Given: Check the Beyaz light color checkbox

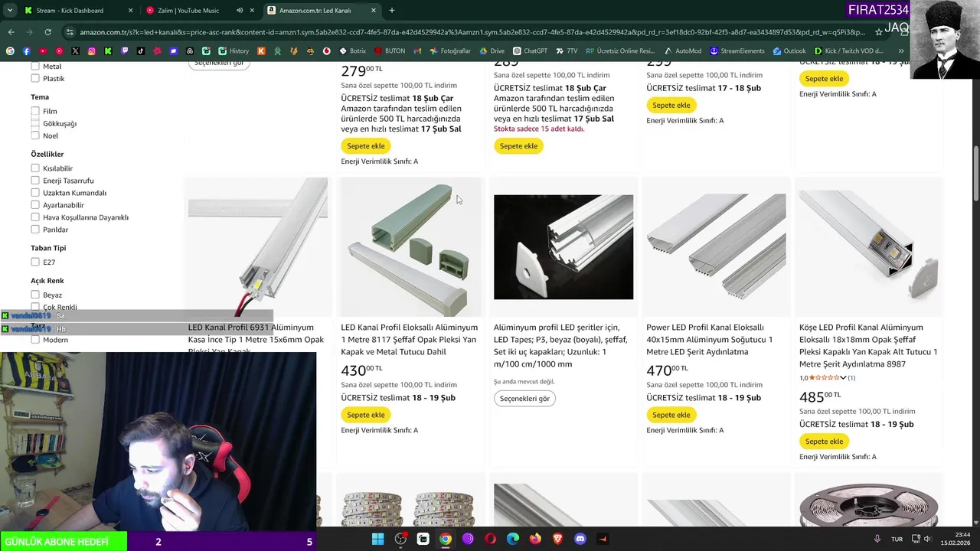Looking at the screenshot, I should tap(35, 295).
